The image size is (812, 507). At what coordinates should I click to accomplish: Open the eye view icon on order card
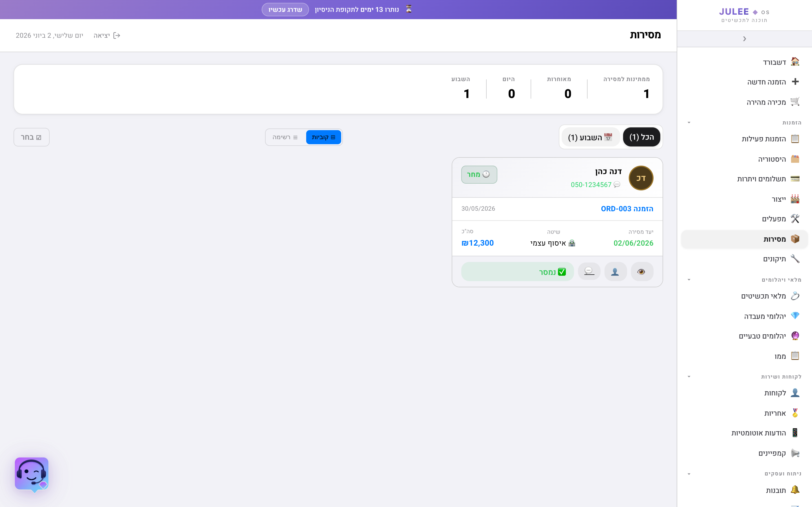pos(641,272)
